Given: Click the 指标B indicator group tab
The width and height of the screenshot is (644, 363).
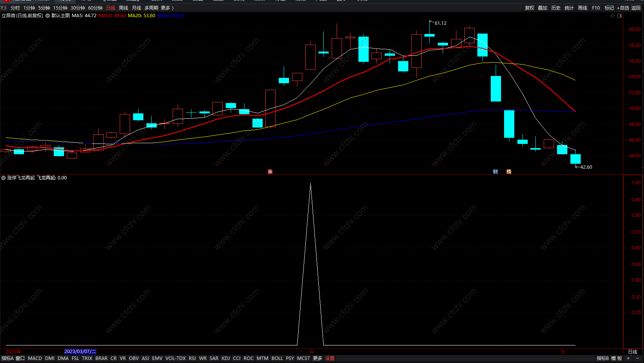Looking at the screenshot, I should tap(603, 358).
